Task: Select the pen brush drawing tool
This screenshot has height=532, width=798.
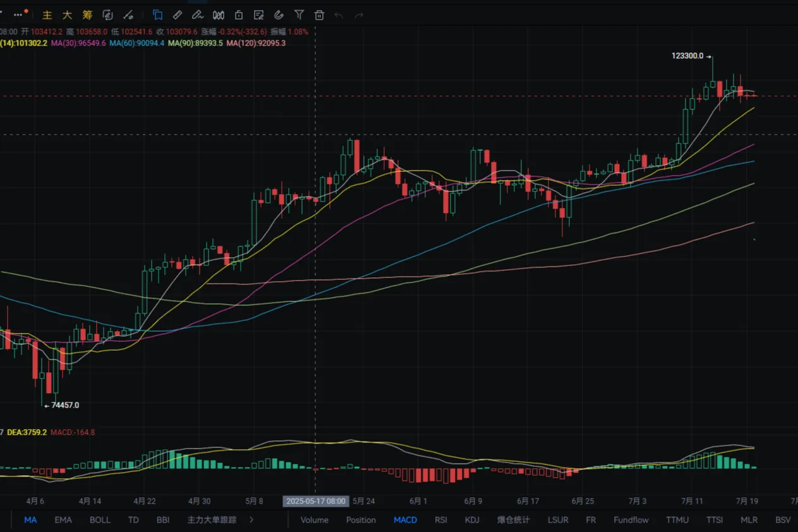Action: point(198,15)
